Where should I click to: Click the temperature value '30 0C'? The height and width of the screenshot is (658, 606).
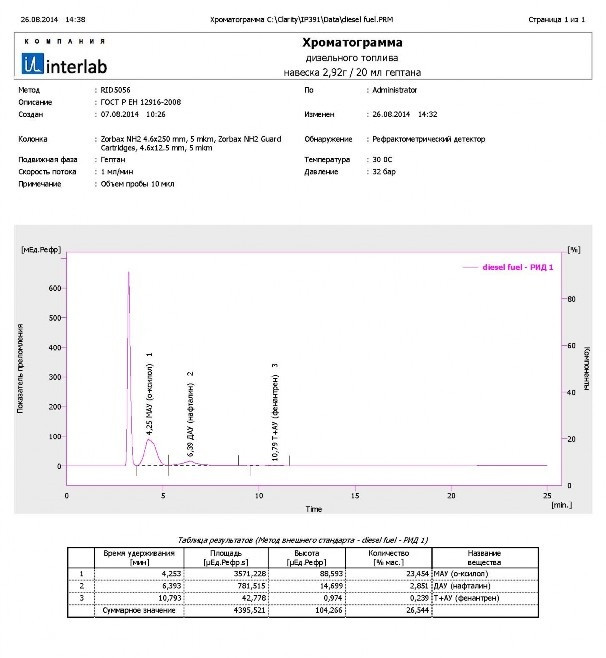pyautogui.click(x=382, y=159)
